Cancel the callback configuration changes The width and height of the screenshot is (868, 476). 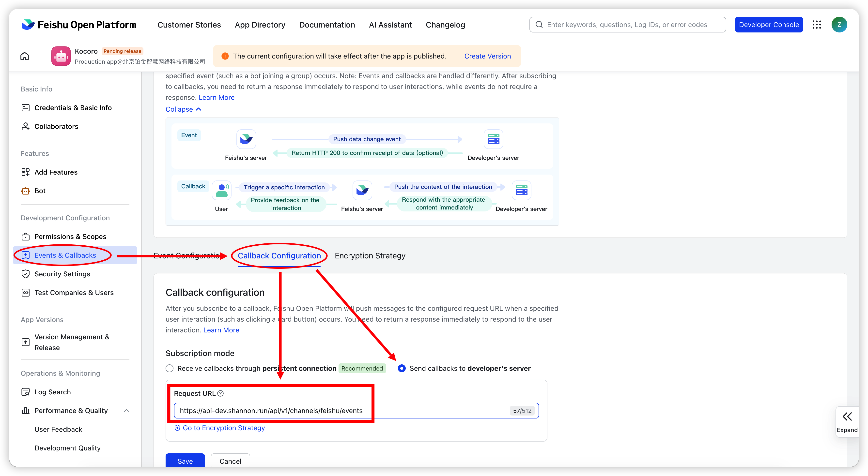click(231, 461)
